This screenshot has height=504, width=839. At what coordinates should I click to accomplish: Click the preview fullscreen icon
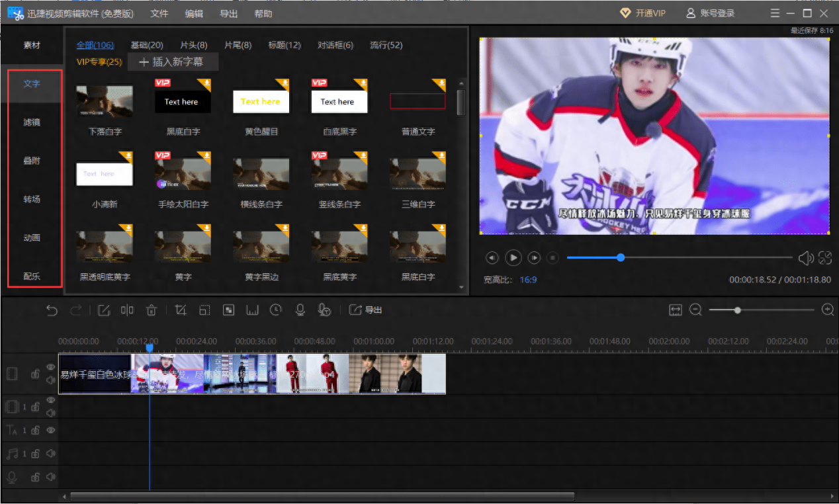(x=824, y=258)
